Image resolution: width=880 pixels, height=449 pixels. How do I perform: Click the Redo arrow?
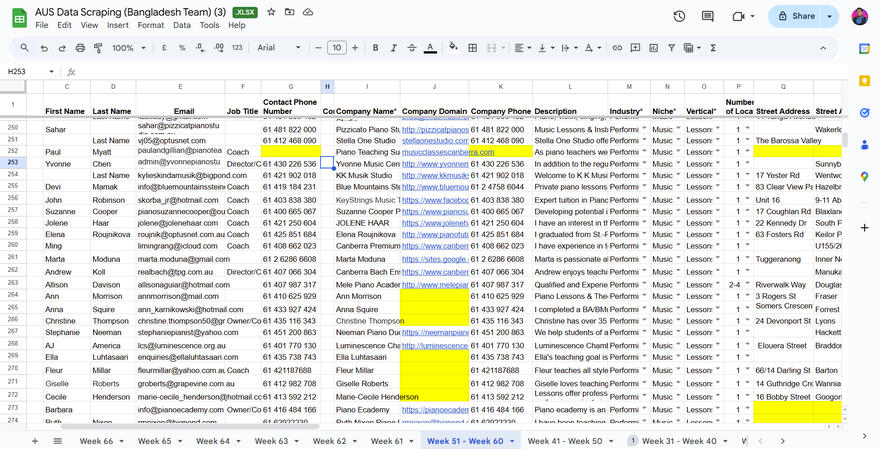(62, 48)
